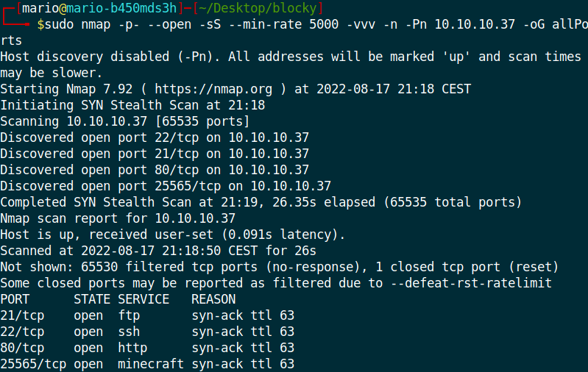Click the 5000 rate value
This screenshot has height=372, width=588.
coord(324,24)
